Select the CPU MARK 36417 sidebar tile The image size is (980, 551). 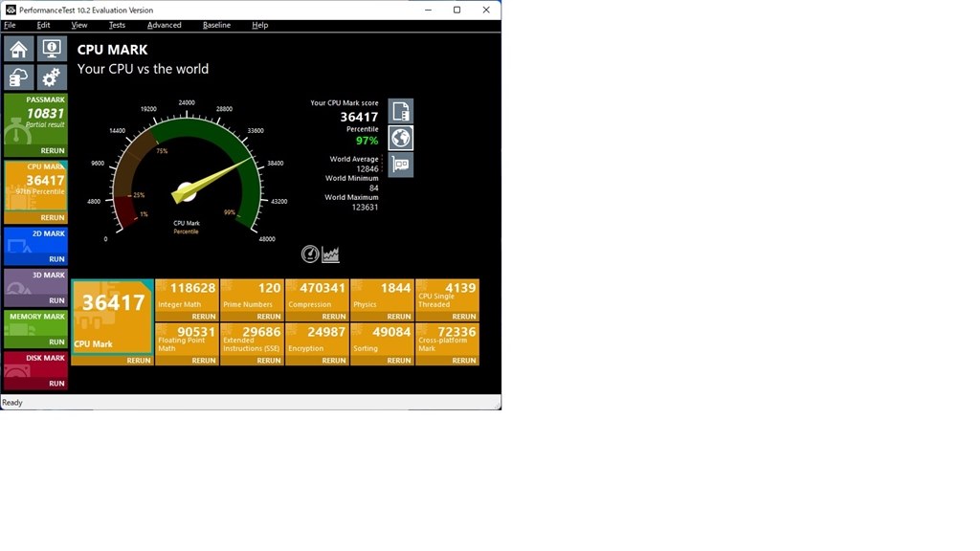click(35, 186)
